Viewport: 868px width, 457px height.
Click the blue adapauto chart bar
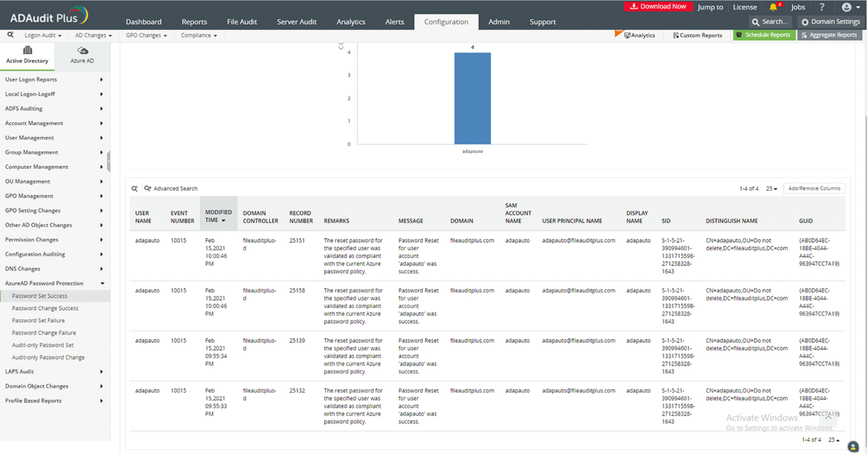(x=472, y=98)
